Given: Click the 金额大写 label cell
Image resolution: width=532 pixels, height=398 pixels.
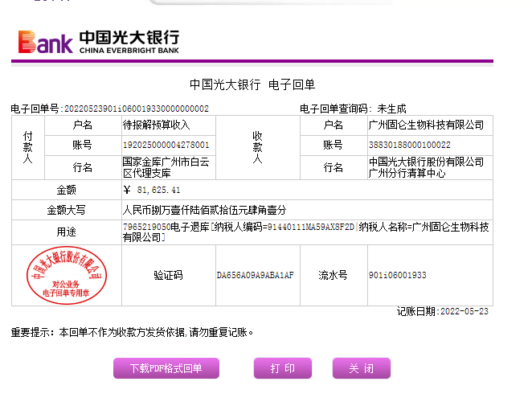Looking at the screenshot, I should coord(67,210).
